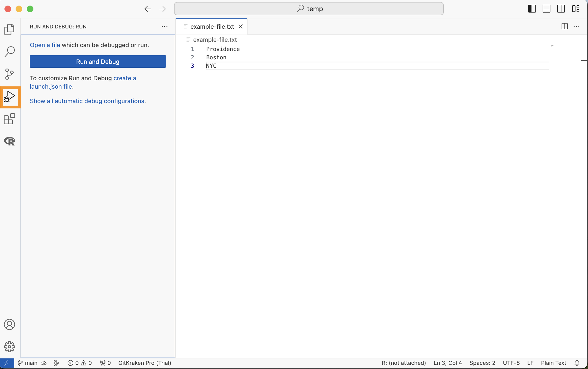Open the Accounts icon
Image resolution: width=588 pixels, height=369 pixels.
9,324
